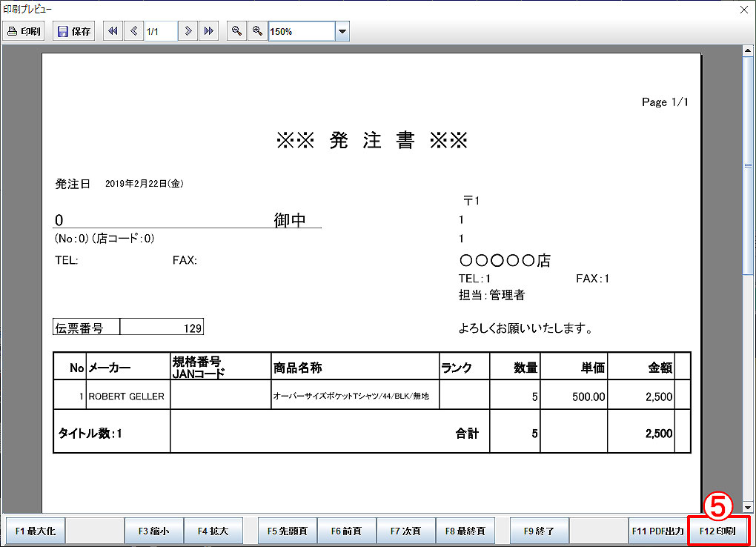Click the date 2019年2月22日(金)
The image size is (756, 547).
point(145,184)
